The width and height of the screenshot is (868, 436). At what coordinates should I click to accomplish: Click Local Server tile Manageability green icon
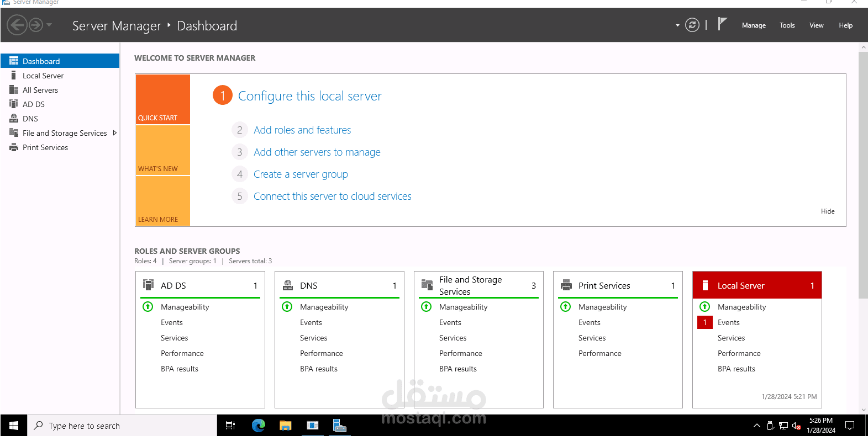(x=705, y=306)
